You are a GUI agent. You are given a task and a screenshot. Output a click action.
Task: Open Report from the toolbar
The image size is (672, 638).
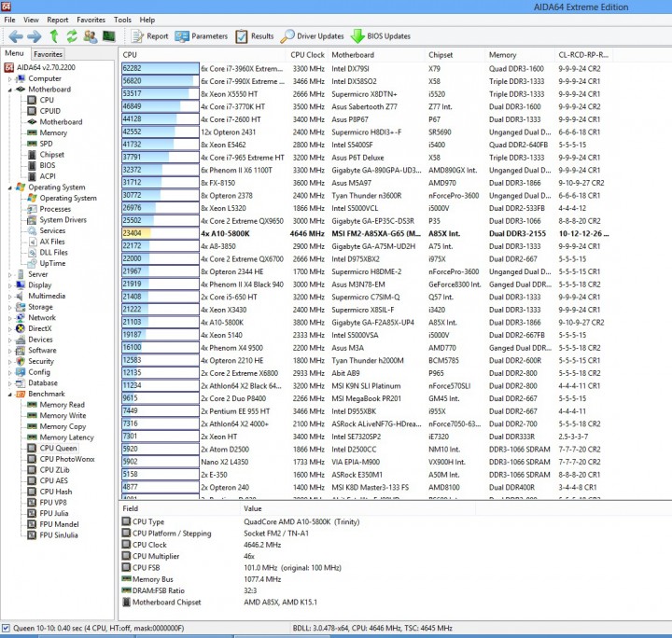[149, 36]
